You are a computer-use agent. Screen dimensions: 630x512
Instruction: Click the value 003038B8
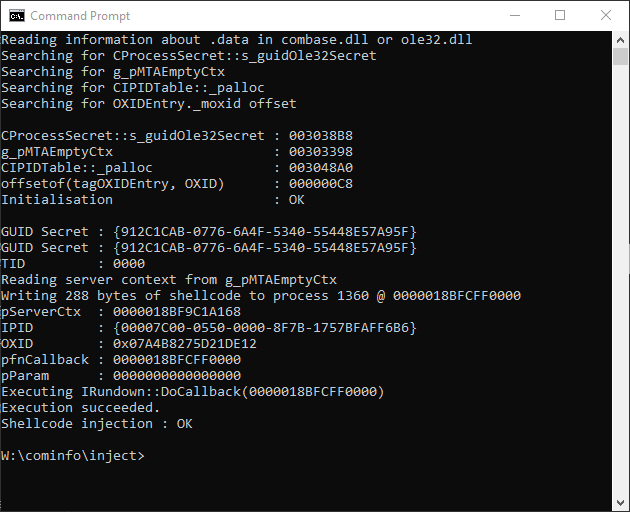tap(321, 136)
